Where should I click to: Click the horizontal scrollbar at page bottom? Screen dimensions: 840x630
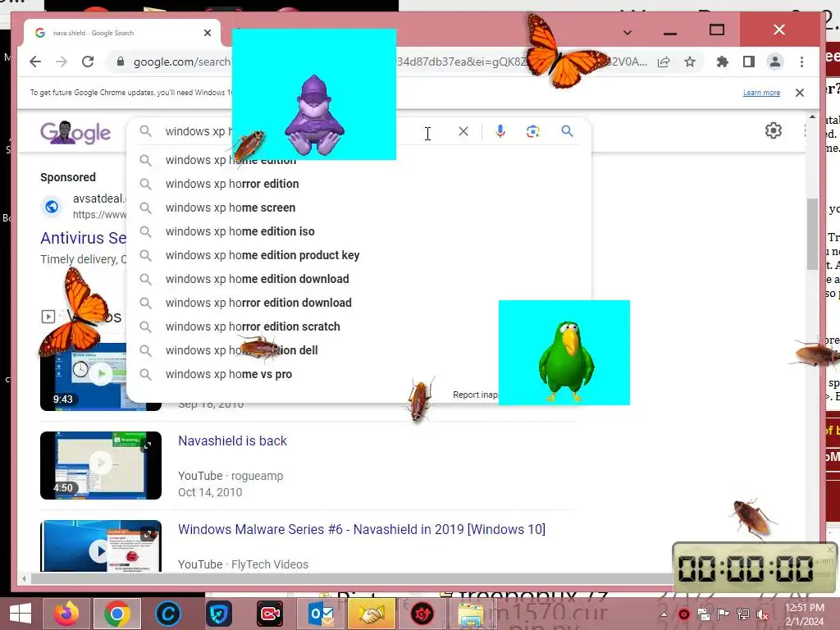pos(351,578)
